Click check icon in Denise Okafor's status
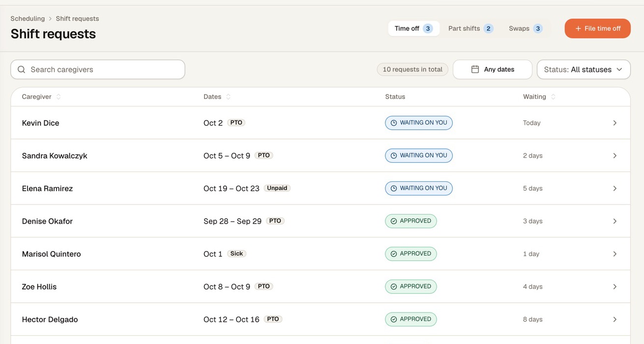 (x=394, y=221)
